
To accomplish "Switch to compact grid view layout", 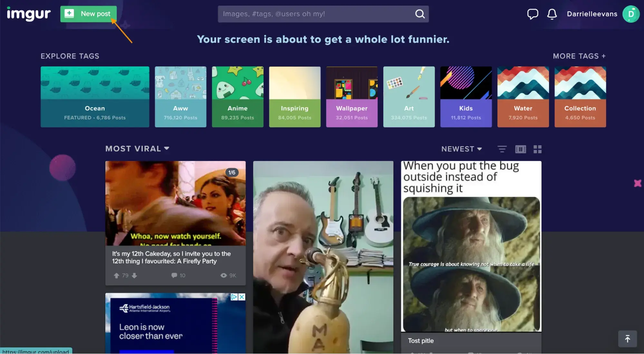I will click(537, 149).
